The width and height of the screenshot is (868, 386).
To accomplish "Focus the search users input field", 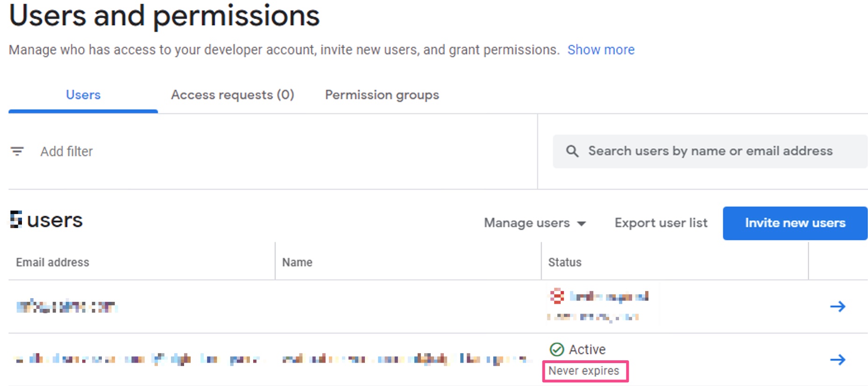I will (x=710, y=151).
